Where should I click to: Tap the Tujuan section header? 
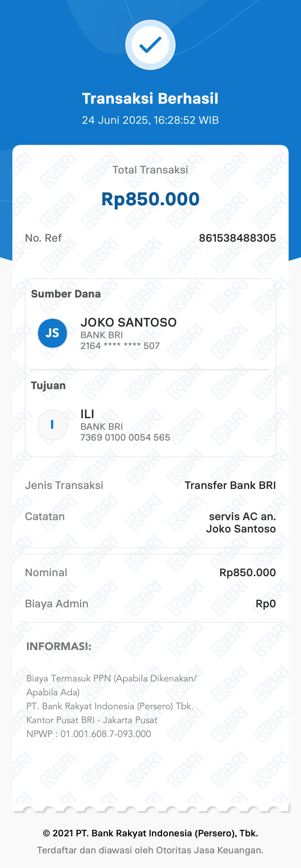coord(48,385)
